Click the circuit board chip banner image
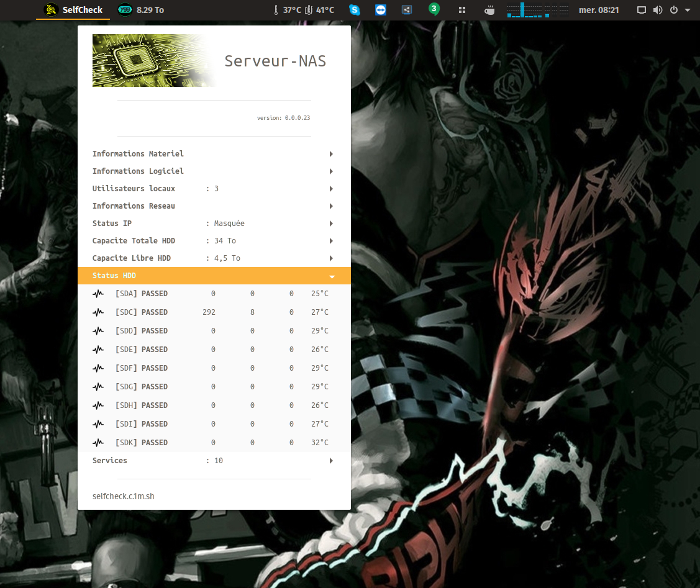The height and width of the screenshot is (588, 700). coord(155,60)
